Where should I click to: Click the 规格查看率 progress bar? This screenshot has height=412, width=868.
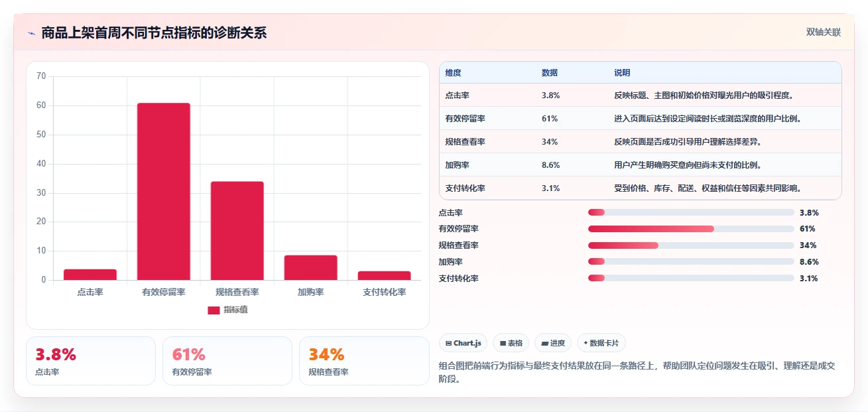(691, 245)
